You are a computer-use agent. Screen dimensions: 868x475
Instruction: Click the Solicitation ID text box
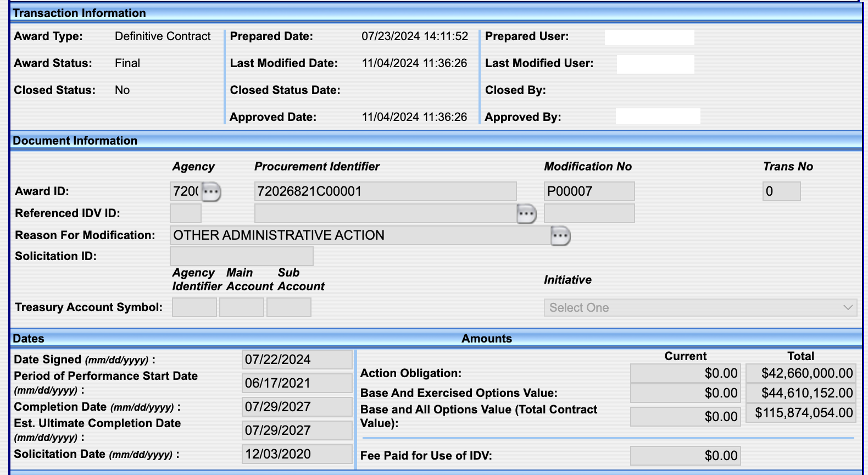(241, 256)
